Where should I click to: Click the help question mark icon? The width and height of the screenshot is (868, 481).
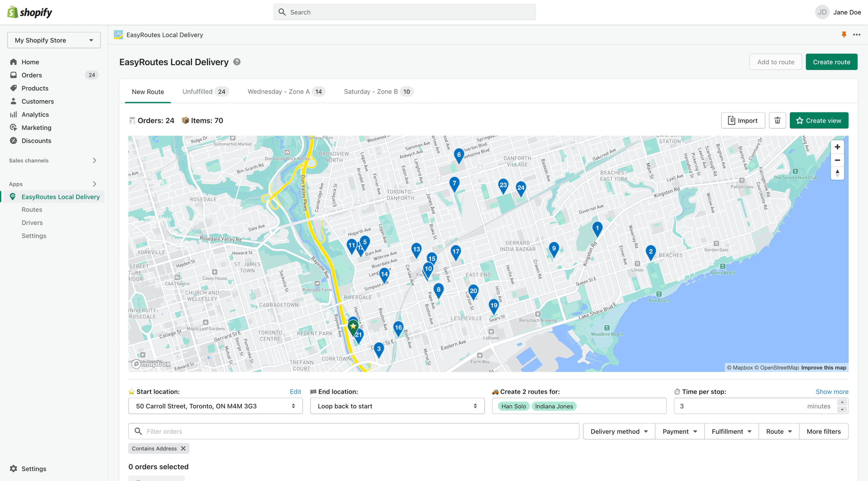click(237, 62)
